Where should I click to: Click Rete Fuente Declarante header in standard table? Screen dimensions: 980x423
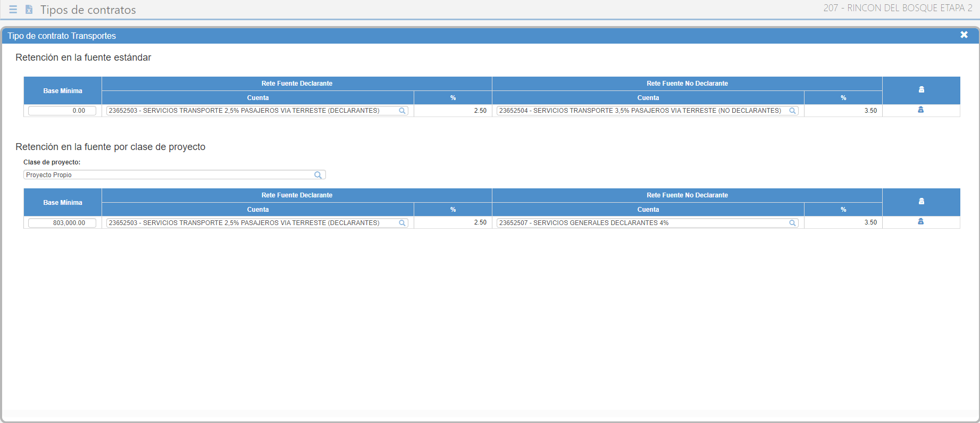[297, 84]
